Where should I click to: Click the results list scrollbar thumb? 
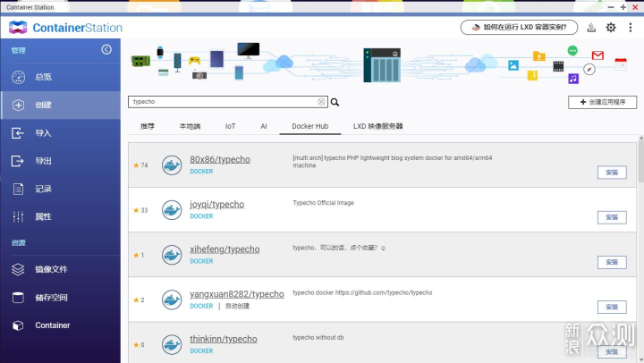point(641,162)
